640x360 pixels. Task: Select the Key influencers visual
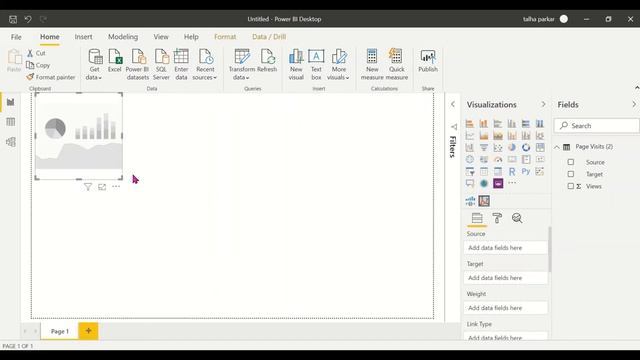pyautogui.click(x=540, y=171)
